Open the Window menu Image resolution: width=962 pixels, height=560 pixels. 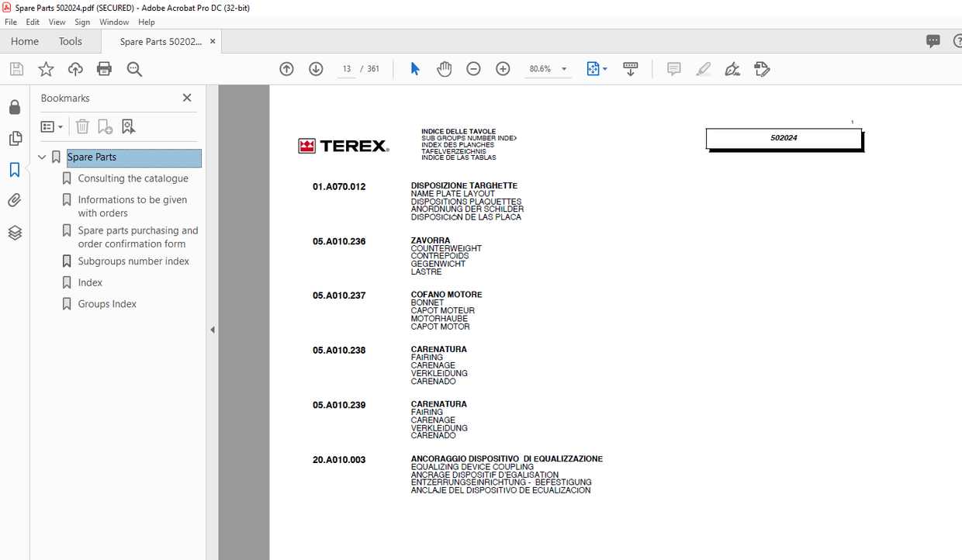tap(114, 22)
